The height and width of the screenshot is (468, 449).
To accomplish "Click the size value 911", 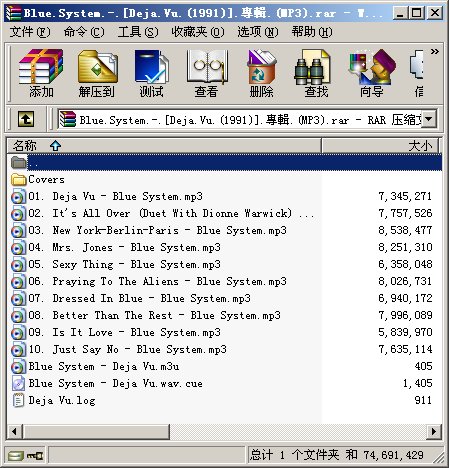I will coord(423,400).
